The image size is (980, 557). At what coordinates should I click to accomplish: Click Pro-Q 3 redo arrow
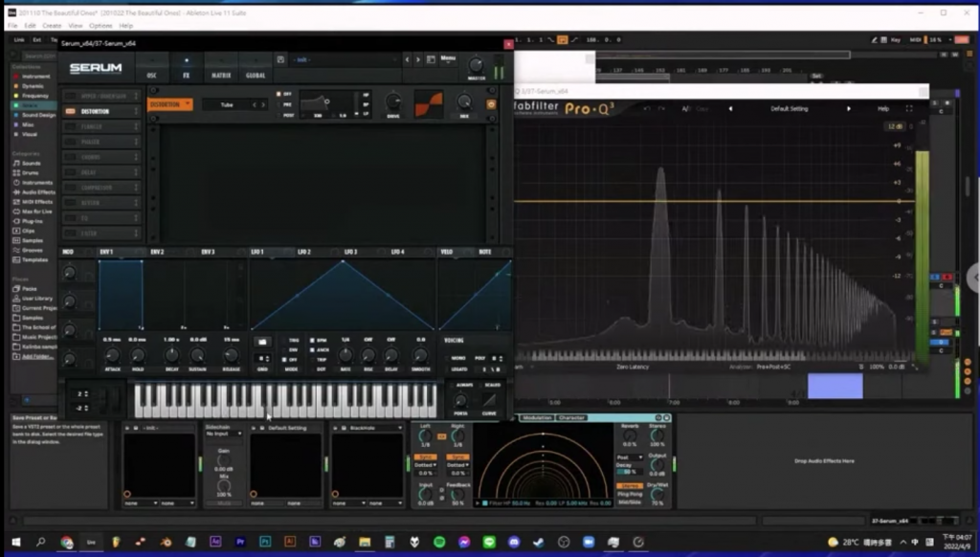[661, 109]
